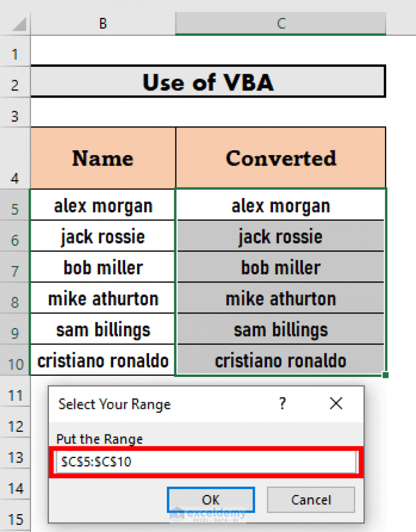
Task: Click the OK button in the dialog
Action: 211,499
